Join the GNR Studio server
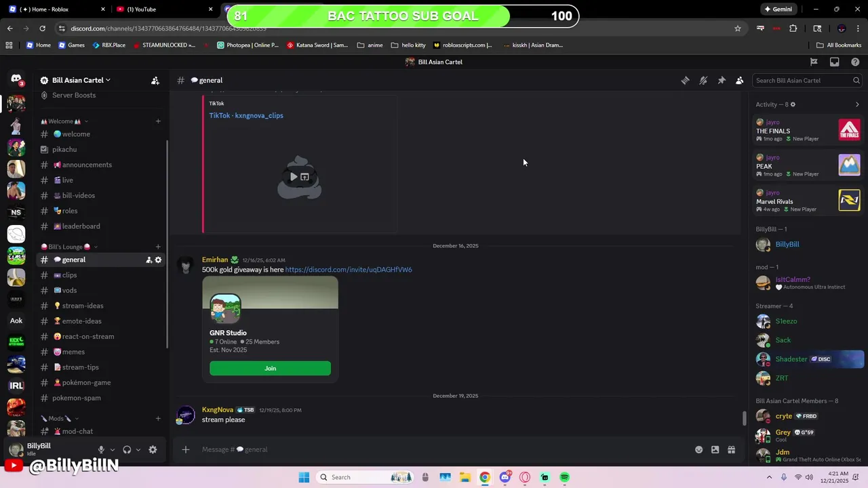The image size is (868, 488). [x=270, y=368]
